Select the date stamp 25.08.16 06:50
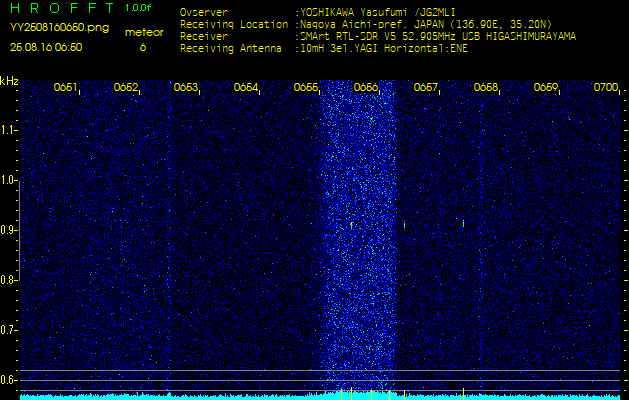Image resolution: width=629 pixels, height=400 pixels. pyautogui.click(x=46, y=47)
